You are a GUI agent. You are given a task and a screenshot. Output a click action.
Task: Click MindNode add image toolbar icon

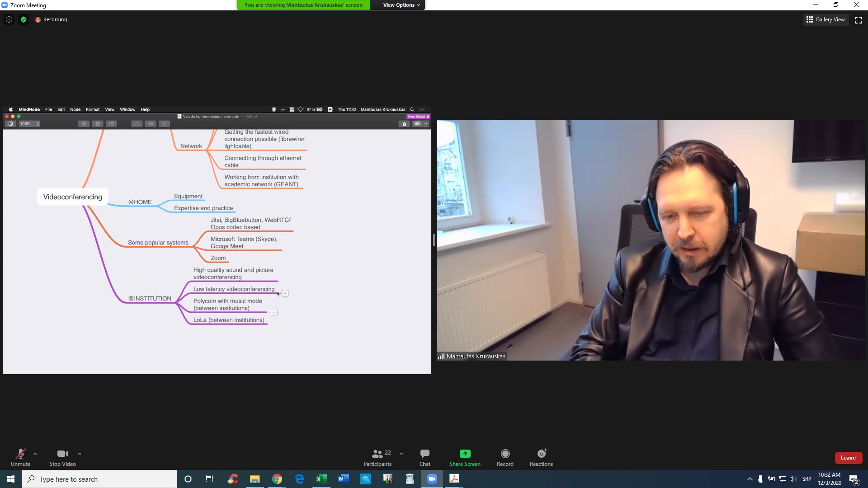click(x=111, y=124)
